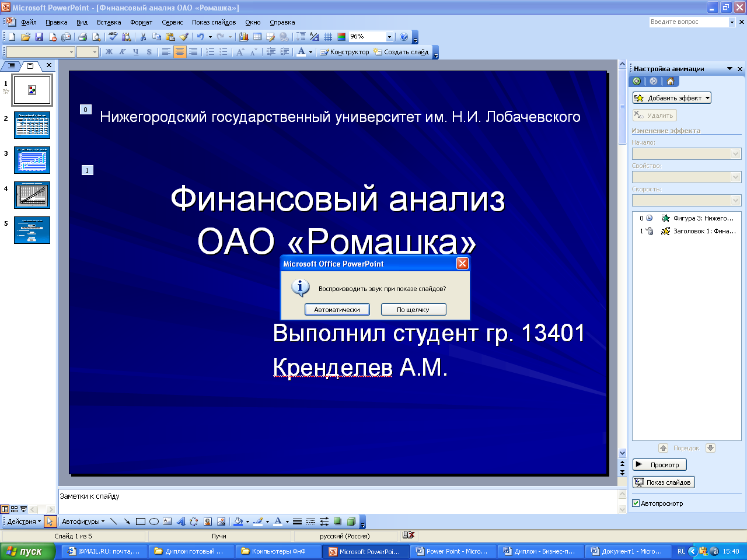
Task: Switch to slide sorter view
Action: (15, 509)
